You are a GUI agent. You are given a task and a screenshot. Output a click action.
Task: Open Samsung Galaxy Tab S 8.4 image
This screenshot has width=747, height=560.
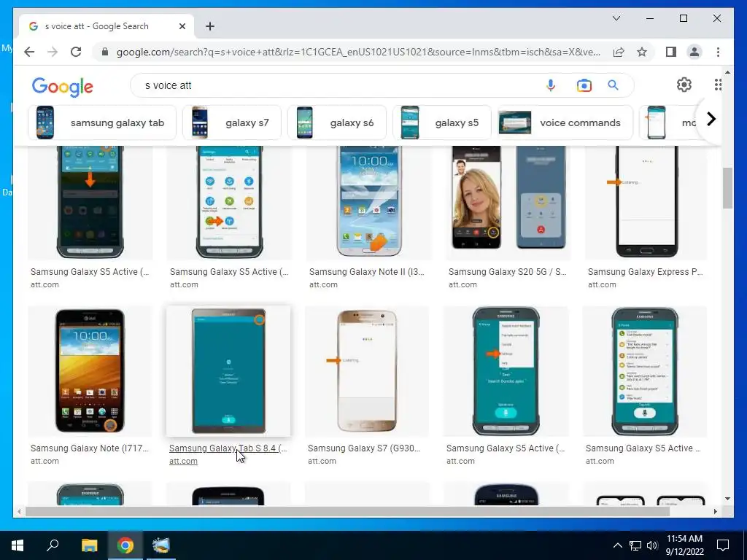pos(228,371)
